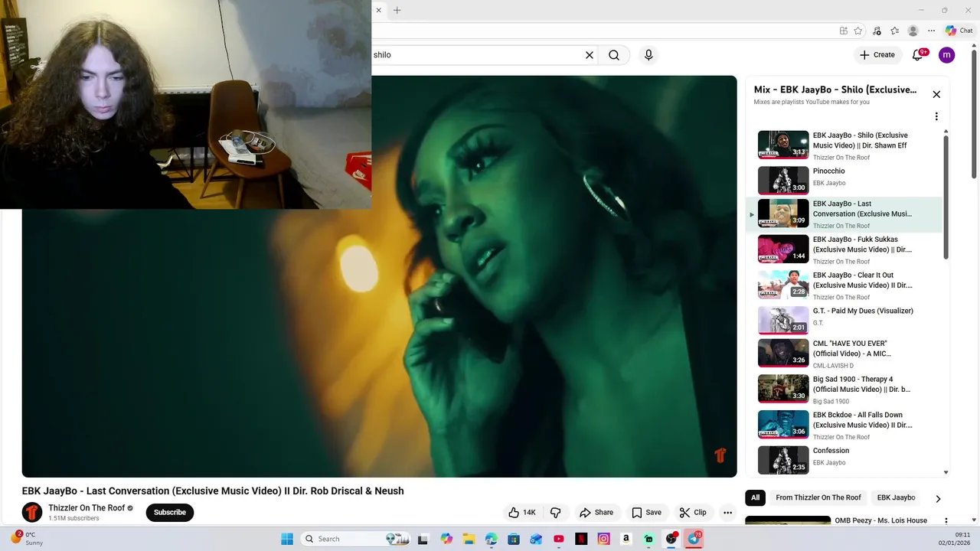Open Amazon from the taskbar
This screenshot has height=551, width=980.
coord(626,539)
